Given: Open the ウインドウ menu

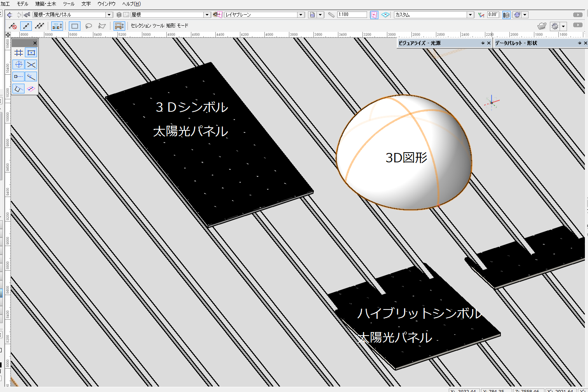Looking at the screenshot, I should tap(106, 4).
